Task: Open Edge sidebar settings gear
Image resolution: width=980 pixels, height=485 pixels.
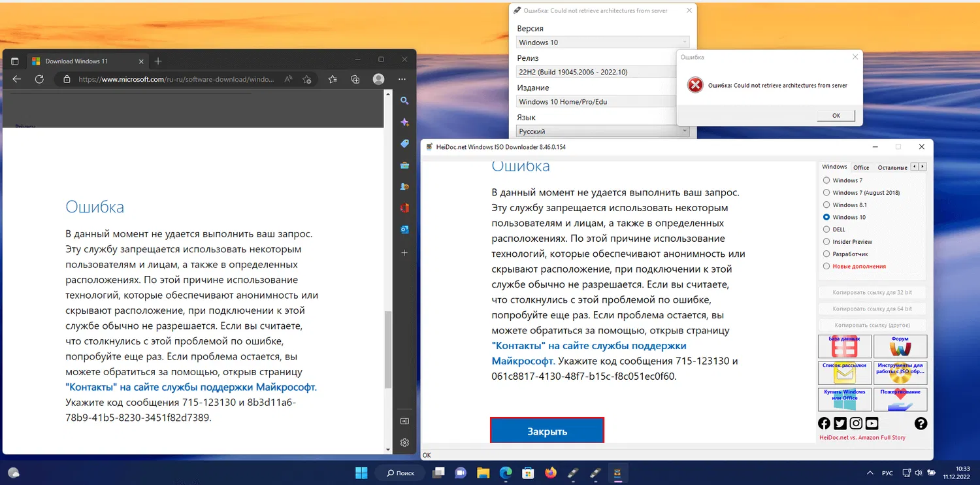Action: [x=404, y=443]
